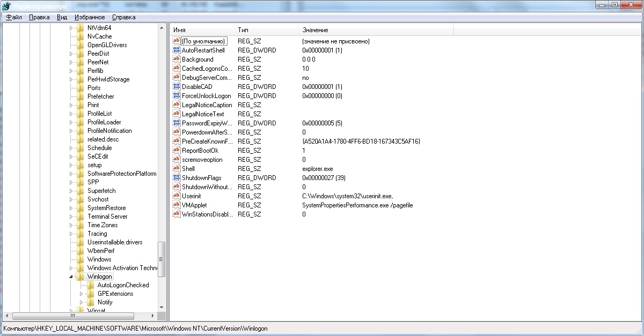Expand the SeCEdit key
644x336 pixels.
(71, 156)
